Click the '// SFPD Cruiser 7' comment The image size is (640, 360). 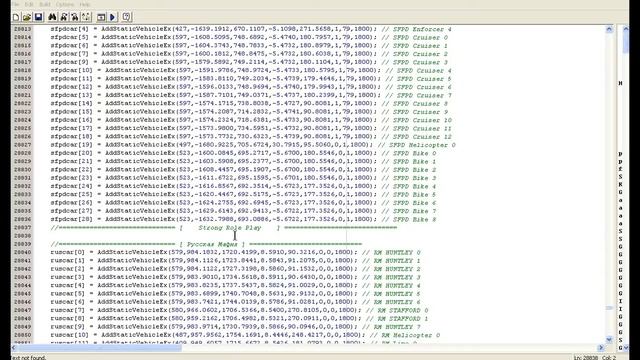[418, 95]
